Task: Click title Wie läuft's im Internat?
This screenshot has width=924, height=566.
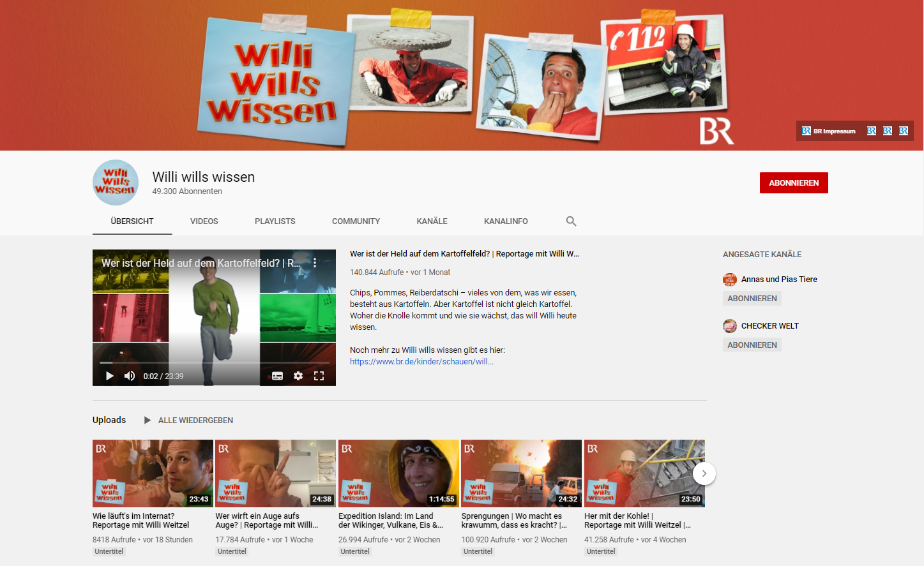Action: [141, 521]
